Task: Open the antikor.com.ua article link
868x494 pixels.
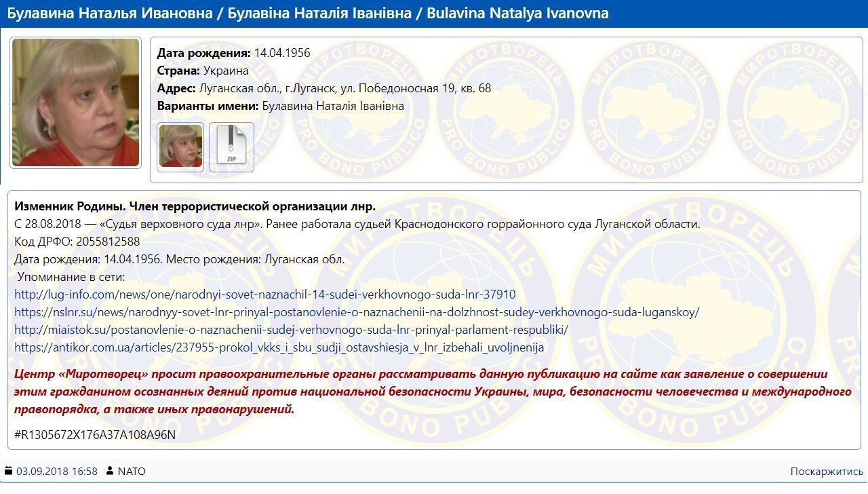Action: tap(279, 347)
